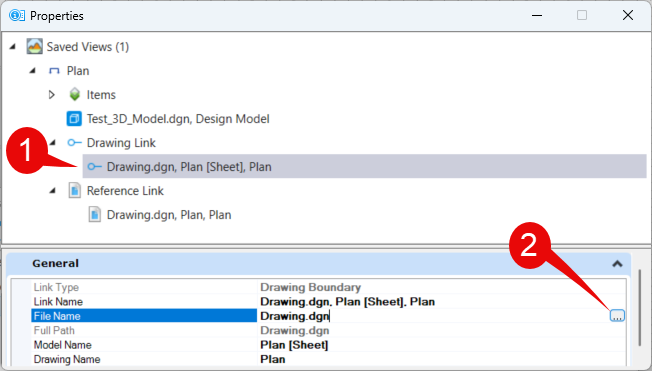Screen dimensions: 652x371
Task: Collapse the Reference Link tree node
Action: (52, 191)
